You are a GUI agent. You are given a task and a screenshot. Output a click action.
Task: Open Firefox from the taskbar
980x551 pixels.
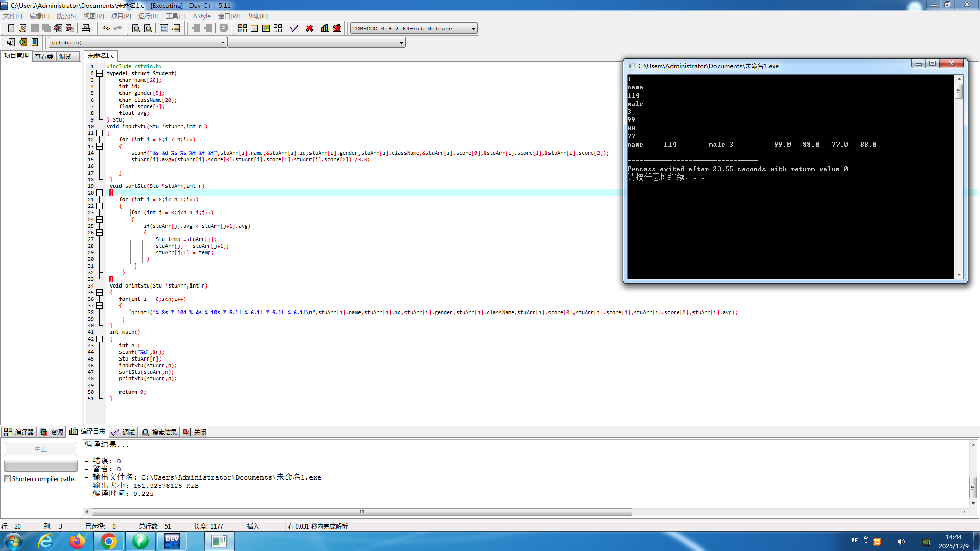point(77,541)
